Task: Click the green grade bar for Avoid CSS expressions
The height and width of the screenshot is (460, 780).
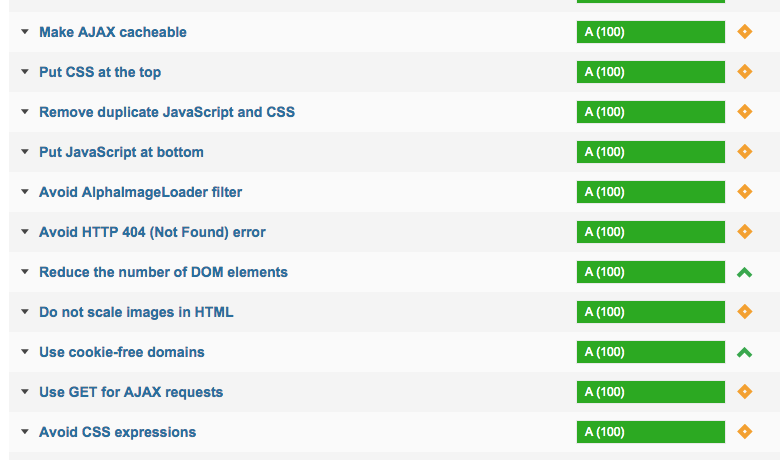Action: coord(651,432)
